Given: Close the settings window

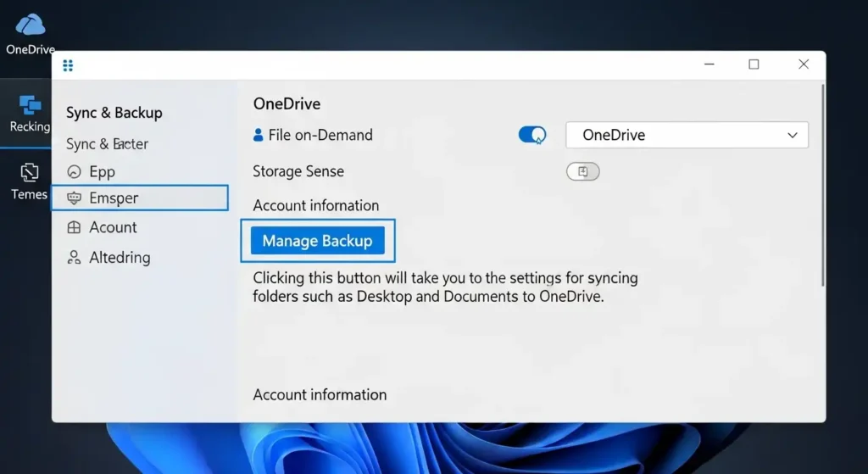Looking at the screenshot, I should tap(804, 64).
